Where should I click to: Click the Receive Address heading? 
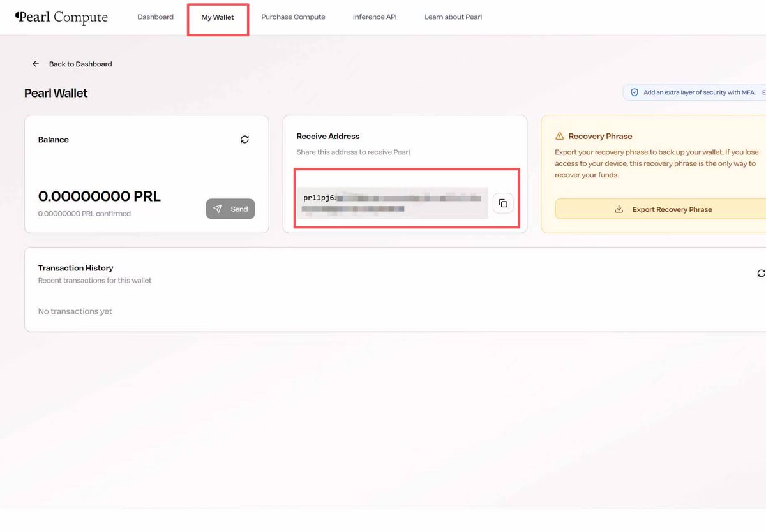coord(328,136)
